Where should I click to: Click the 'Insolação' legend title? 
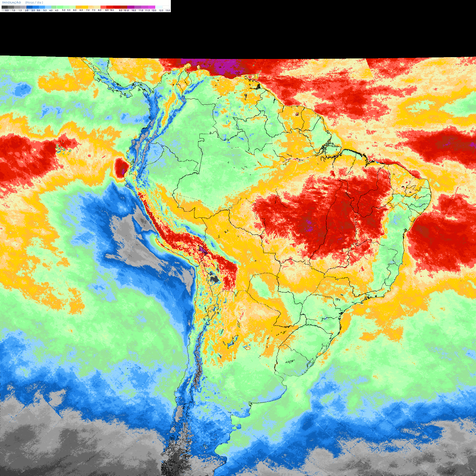pyautogui.click(x=11, y=2)
